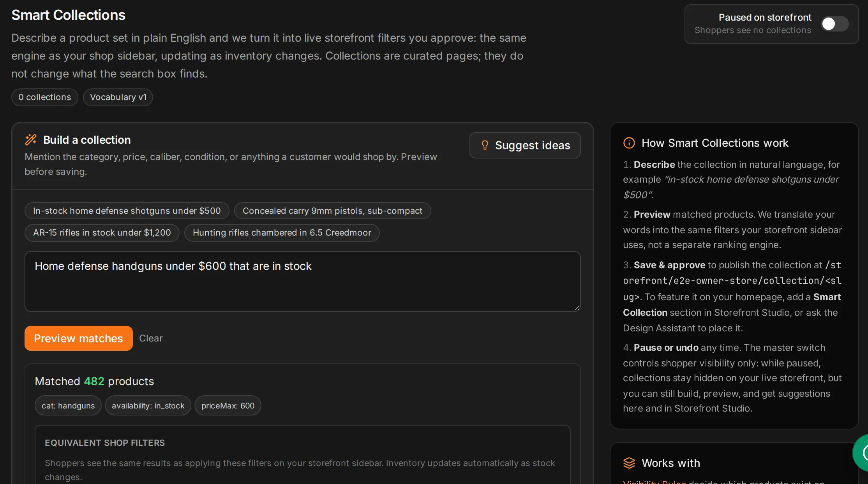Viewport: 868px width, 484px height.
Task: Choose the Hunting rifles 6.5 Creedmoor chip
Action: pyautogui.click(x=282, y=232)
